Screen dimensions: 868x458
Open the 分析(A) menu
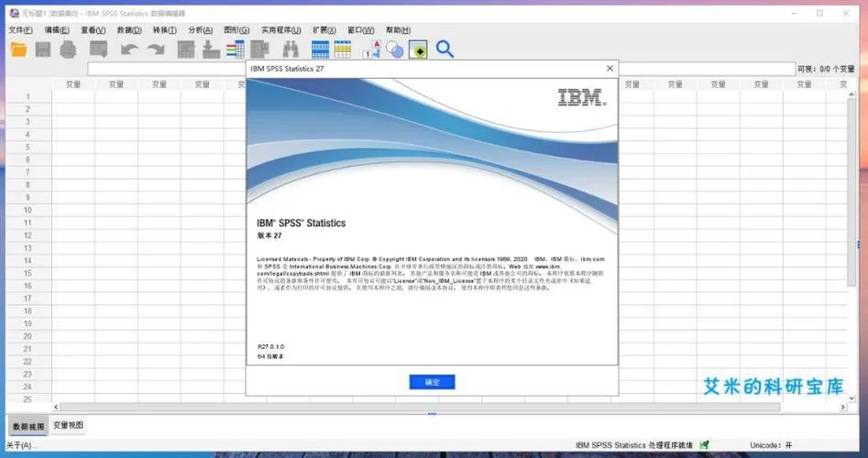click(201, 30)
